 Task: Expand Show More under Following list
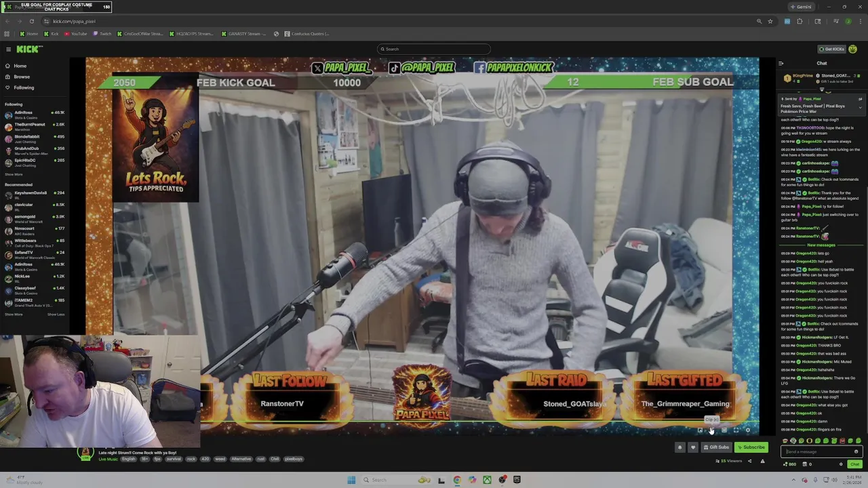coord(14,174)
